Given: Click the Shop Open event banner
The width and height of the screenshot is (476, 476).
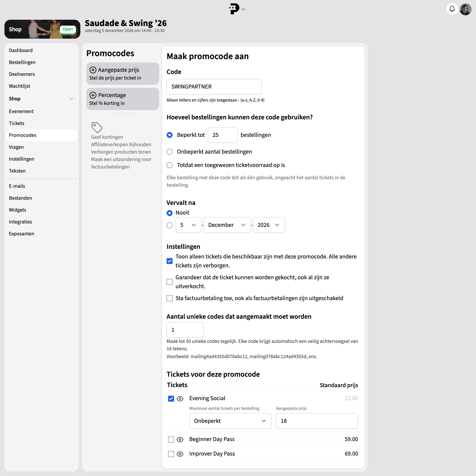Looking at the screenshot, I should tap(42, 29).
